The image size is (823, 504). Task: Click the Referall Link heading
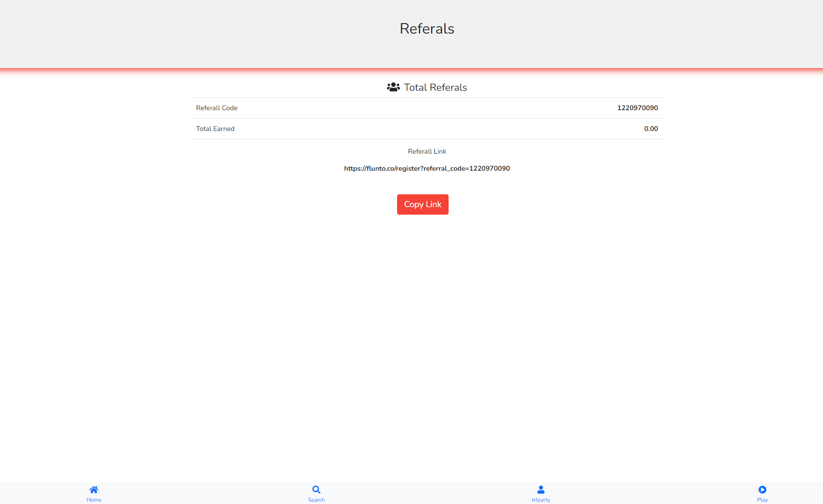click(x=427, y=151)
